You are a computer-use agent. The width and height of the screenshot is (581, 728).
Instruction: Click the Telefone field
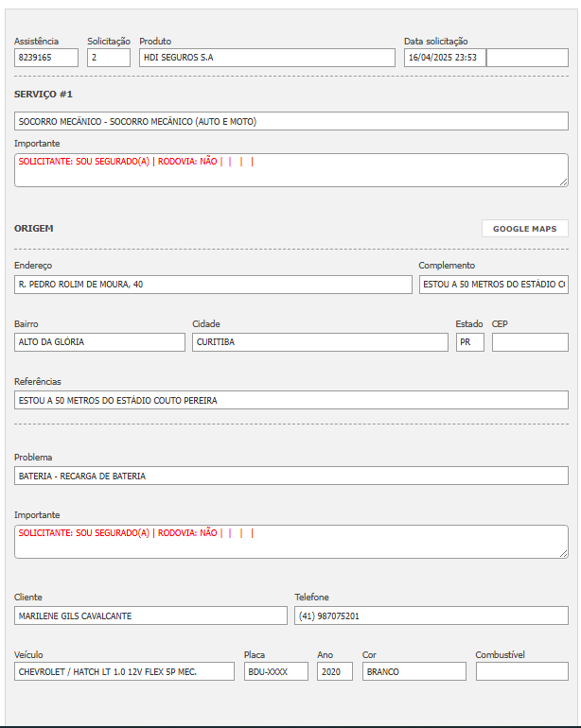431,615
